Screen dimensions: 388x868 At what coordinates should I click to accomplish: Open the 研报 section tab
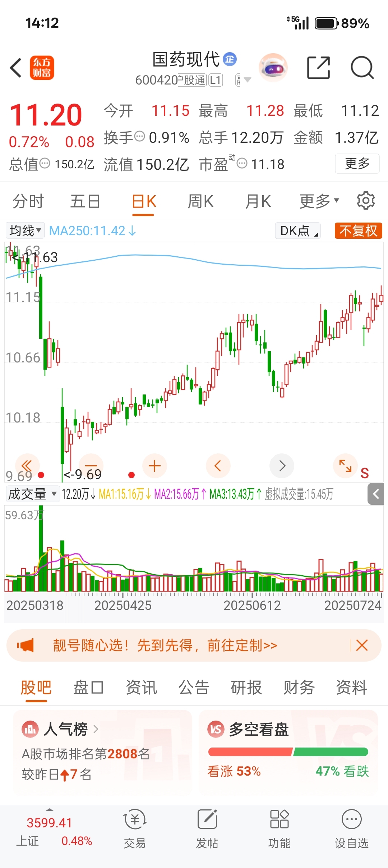(246, 687)
